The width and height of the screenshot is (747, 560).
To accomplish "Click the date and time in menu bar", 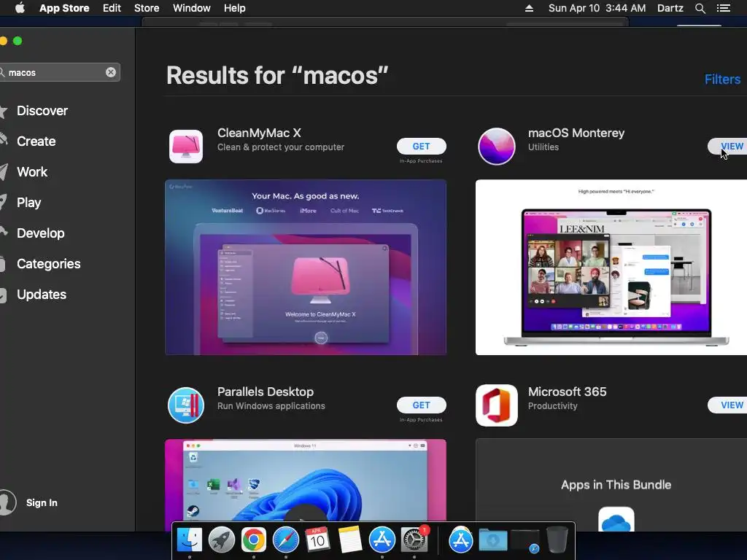I will (x=597, y=8).
